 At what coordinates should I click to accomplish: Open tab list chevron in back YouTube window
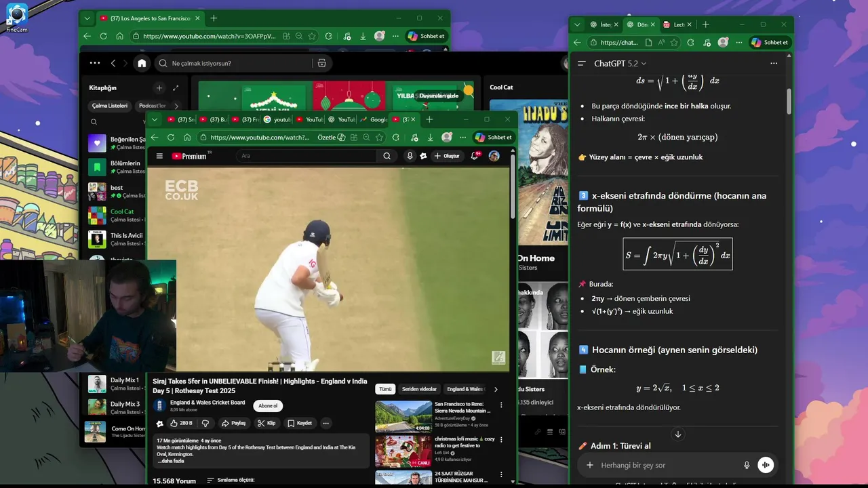click(x=87, y=18)
